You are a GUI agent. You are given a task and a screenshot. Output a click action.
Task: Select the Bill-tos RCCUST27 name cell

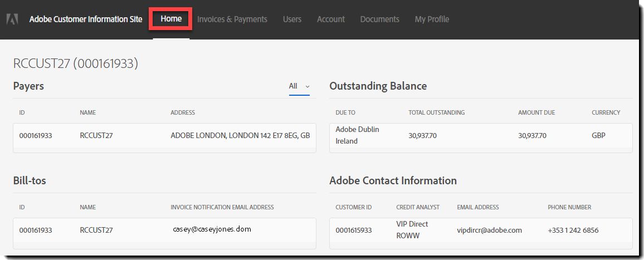[96, 230]
